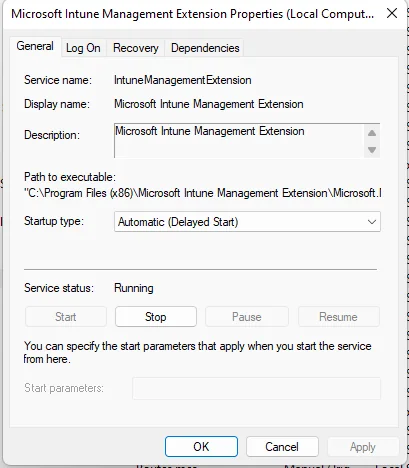Click the Startup type label
This screenshot has height=468, width=409.
click(54, 221)
